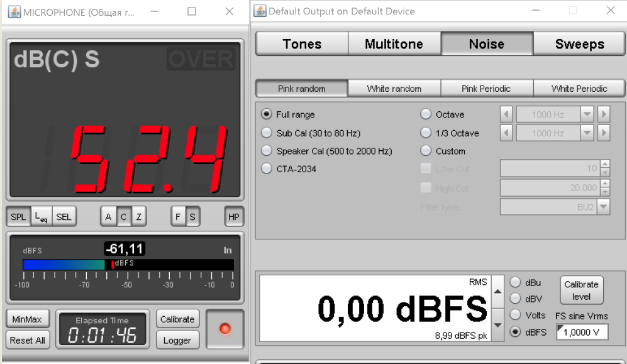
Task: Decrease RMS level with down arrow
Action: coord(497,325)
